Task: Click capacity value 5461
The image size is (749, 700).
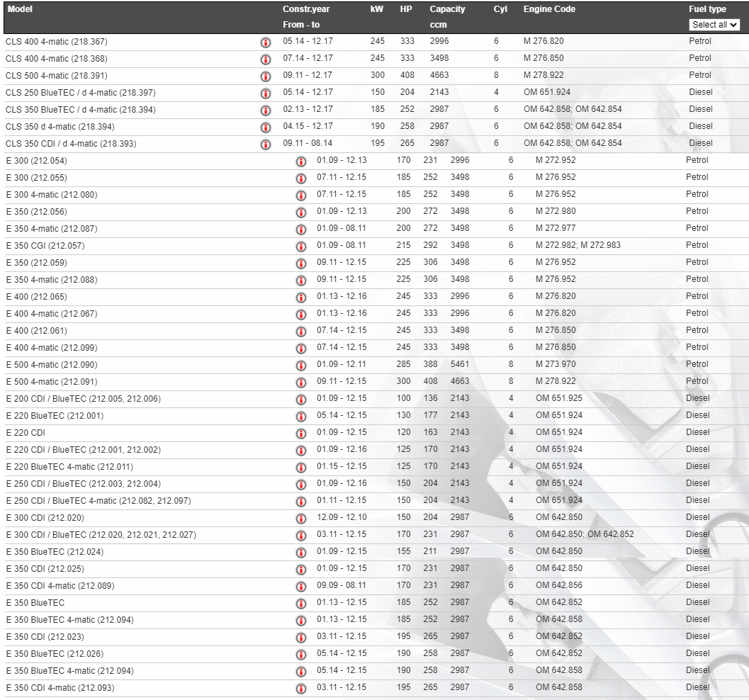Action: [459, 364]
